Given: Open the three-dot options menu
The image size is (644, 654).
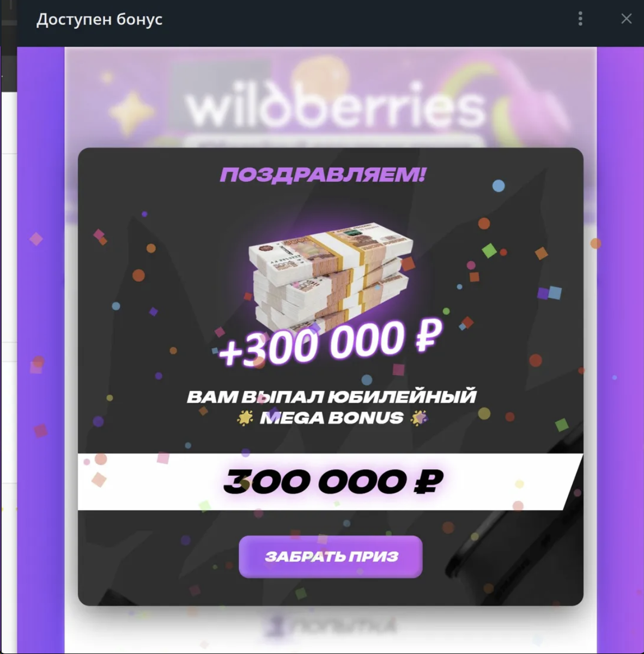Looking at the screenshot, I should [x=580, y=19].
